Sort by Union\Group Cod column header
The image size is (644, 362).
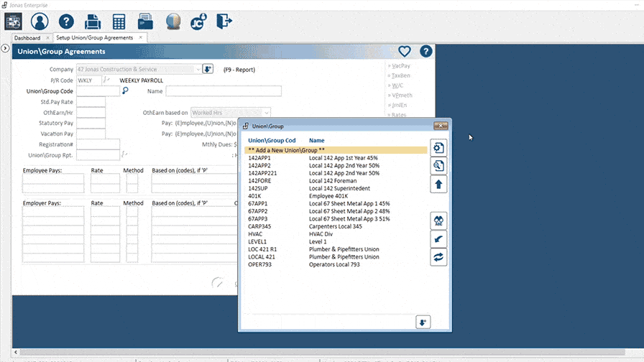[x=272, y=140]
